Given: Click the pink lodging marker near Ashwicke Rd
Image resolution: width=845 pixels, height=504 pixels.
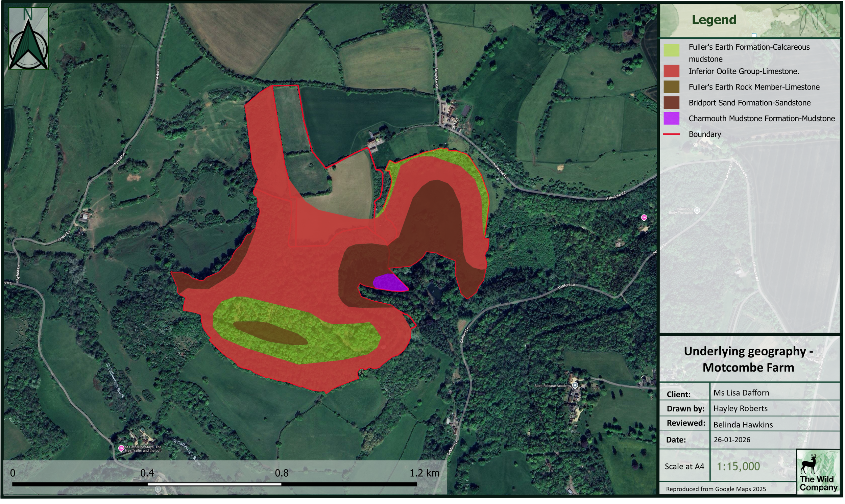Looking at the screenshot, I should [645, 218].
